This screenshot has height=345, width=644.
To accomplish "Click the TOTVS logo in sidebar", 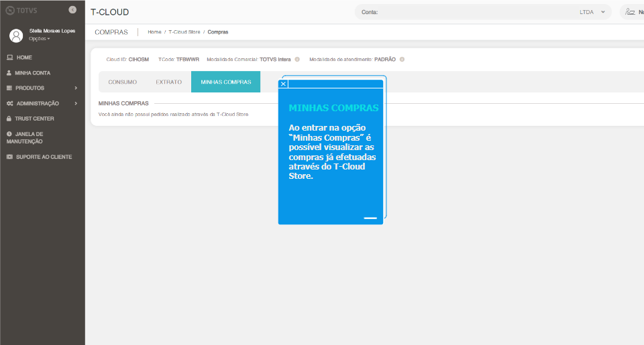I will [21, 10].
